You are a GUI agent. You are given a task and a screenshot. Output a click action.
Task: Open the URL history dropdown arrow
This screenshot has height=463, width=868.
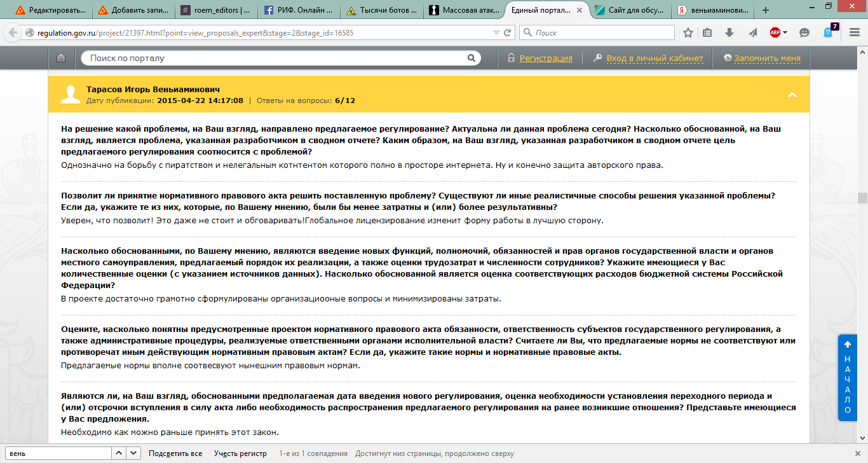[496, 32]
